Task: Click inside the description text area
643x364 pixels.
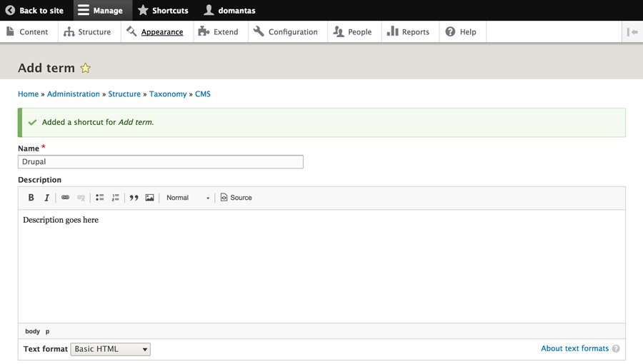Action: point(321,266)
